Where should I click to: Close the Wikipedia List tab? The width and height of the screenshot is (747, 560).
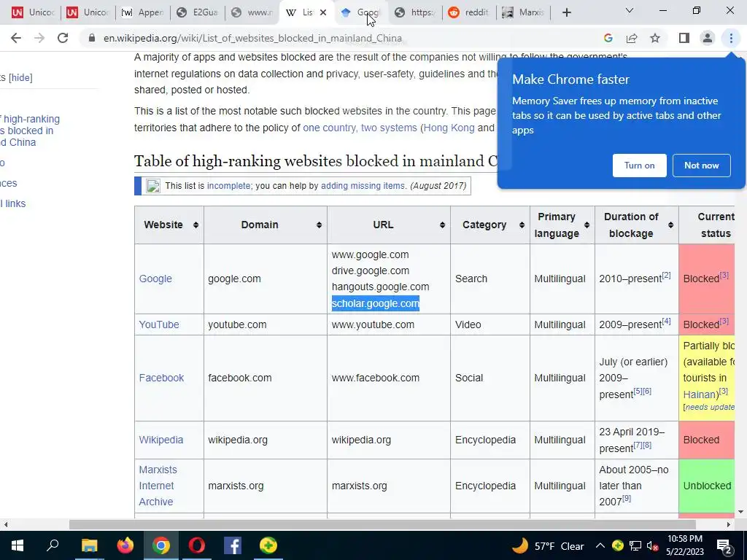pyautogui.click(x=323, y=12)
